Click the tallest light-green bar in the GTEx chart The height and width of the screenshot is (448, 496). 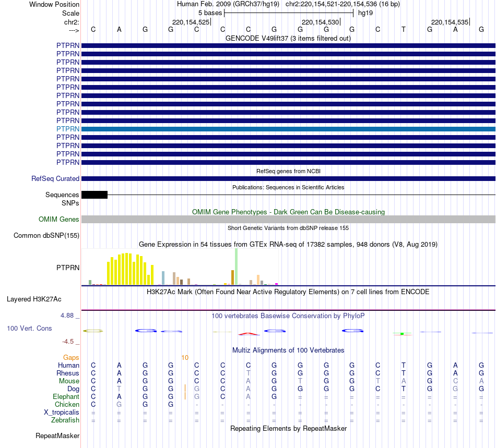[x=237, y=267]
